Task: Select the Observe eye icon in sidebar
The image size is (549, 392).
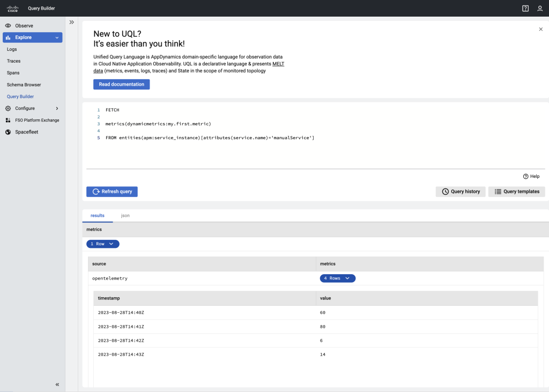Action: (8, 25)
